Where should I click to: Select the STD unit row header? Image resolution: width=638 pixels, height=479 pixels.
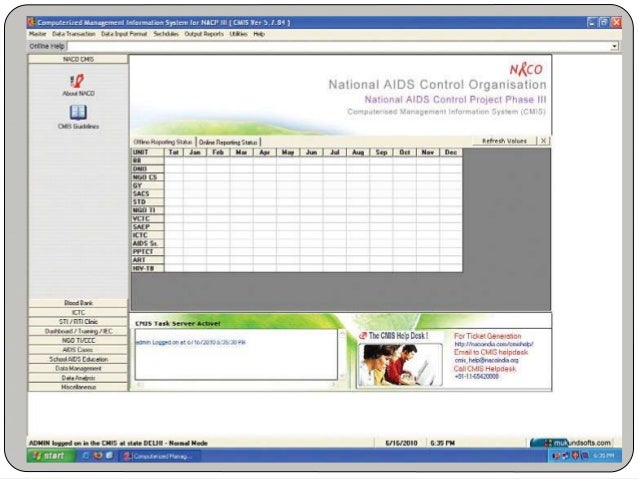[x=148, y=202]
